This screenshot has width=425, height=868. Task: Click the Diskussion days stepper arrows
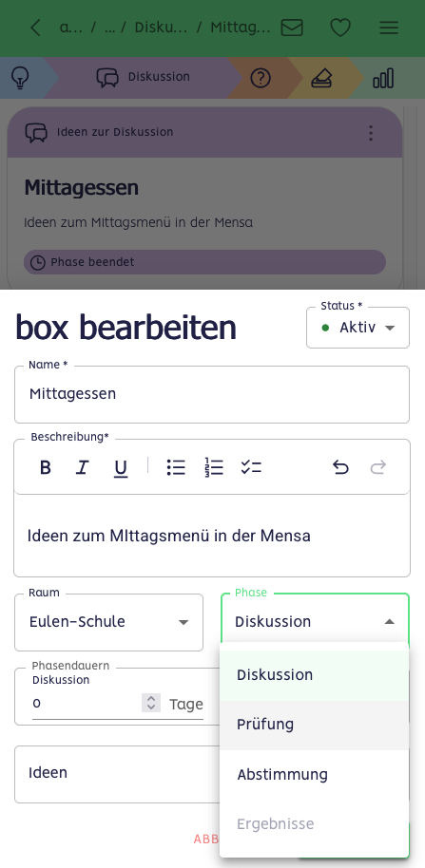151,703
